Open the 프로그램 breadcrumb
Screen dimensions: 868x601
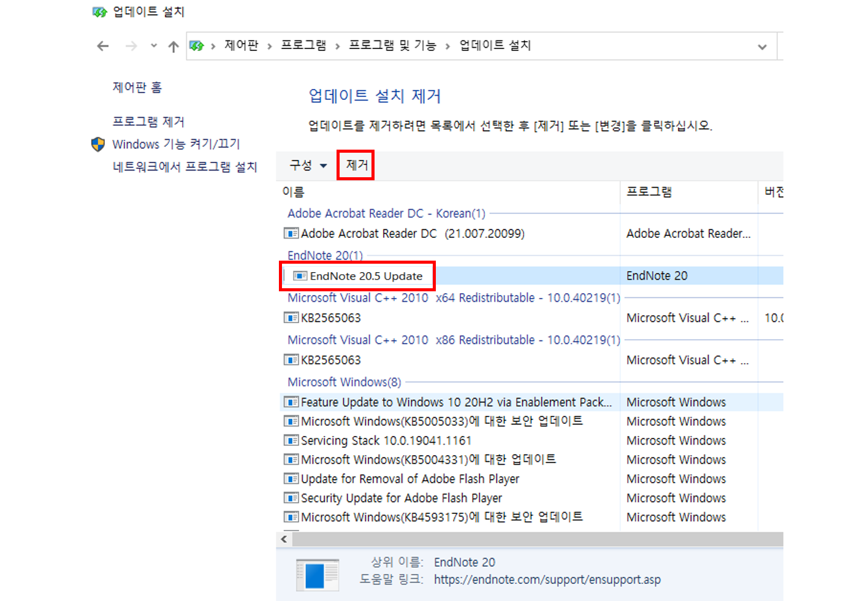tap(303, 45)
